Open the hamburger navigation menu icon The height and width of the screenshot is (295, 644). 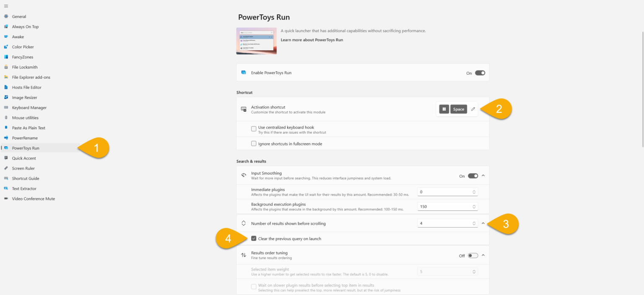pyautogui.click(x=6, y=6)
